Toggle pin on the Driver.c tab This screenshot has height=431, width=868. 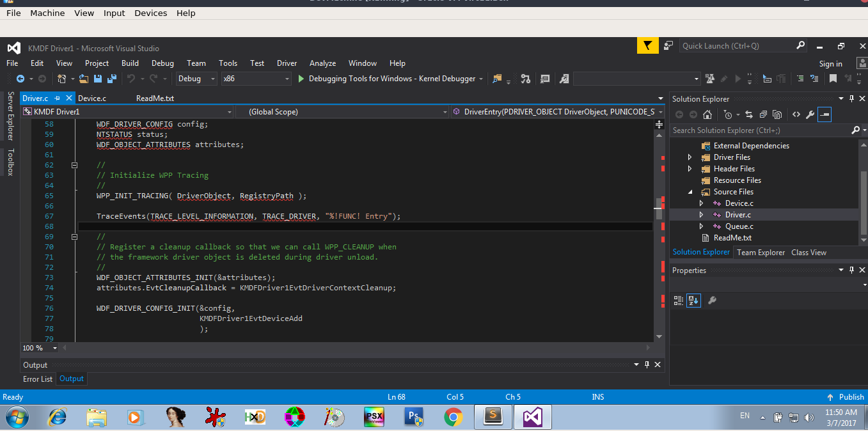[x=58, y=98]
